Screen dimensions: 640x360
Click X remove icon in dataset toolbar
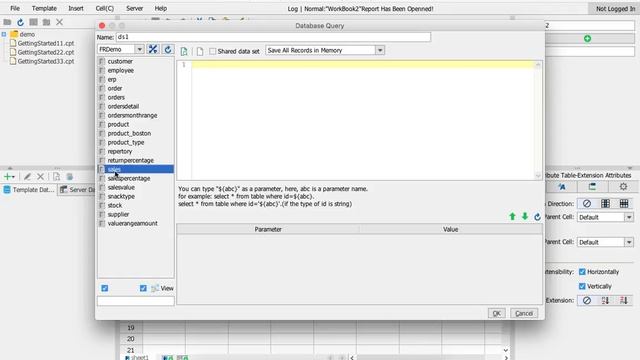click(x=40, y=177)
